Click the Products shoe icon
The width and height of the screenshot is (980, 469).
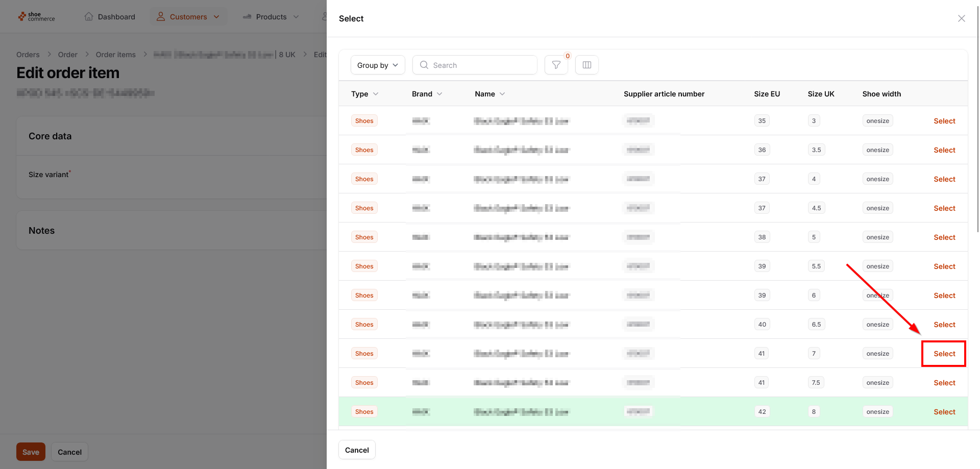(247, 16)
